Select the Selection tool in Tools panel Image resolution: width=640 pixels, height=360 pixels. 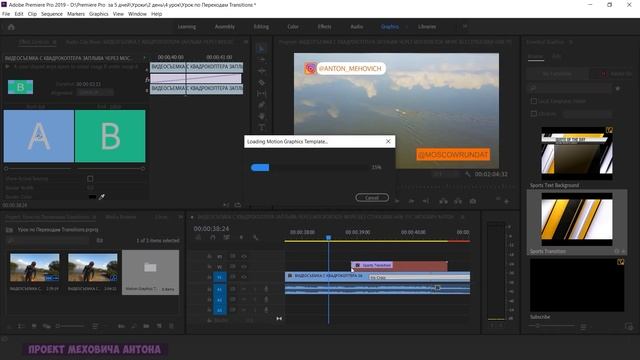coord(261,49)
